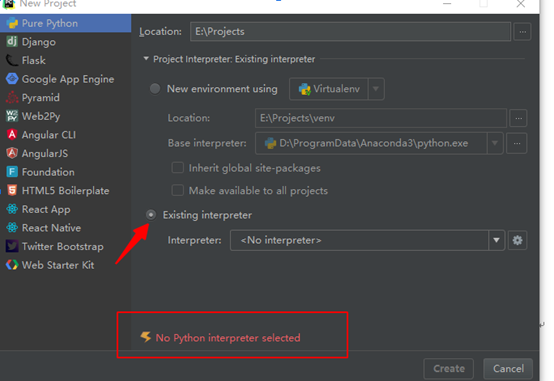
Task: Click the Django project type icon
Action: [12, 42]
